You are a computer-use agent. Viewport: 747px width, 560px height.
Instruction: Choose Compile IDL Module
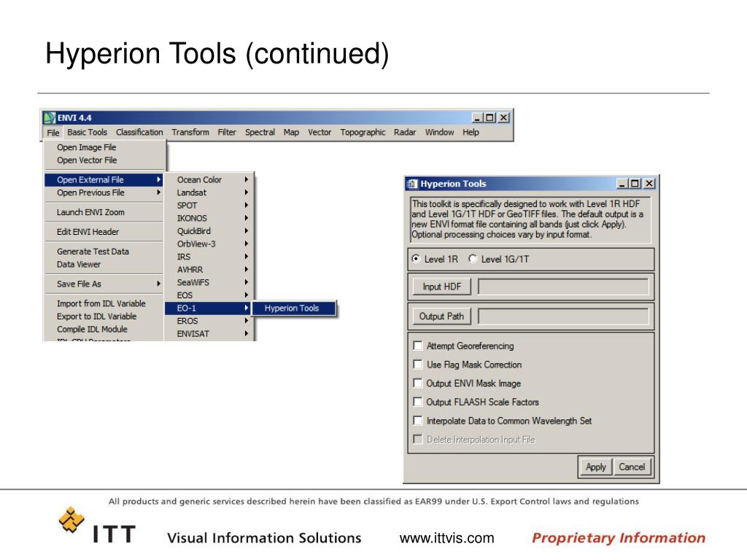coord(104,329)
